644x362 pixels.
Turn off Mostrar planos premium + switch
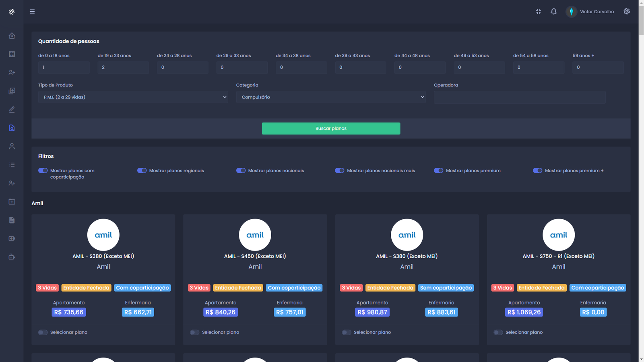click(x=537, y=171)
